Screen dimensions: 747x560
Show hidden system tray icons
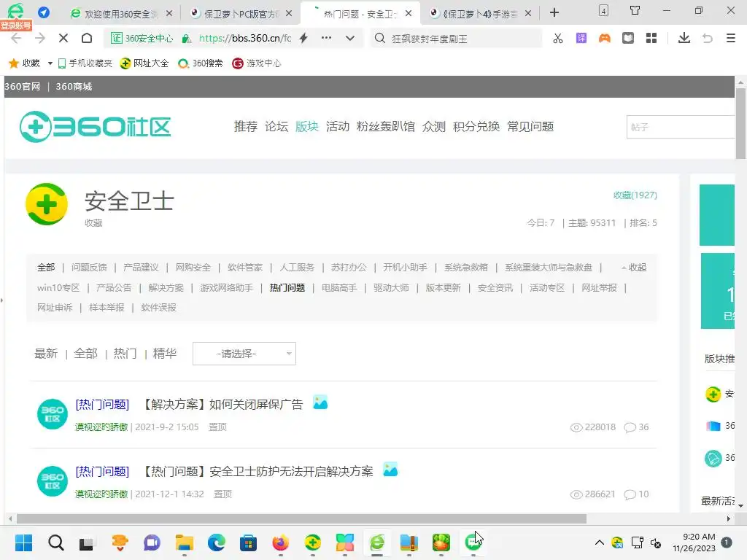(x=600, y=542)
